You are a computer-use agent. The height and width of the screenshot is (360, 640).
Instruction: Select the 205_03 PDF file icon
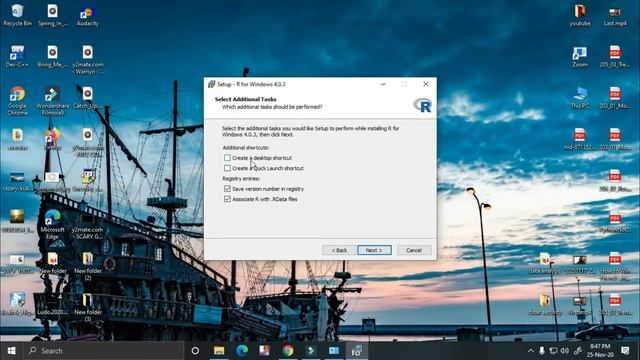pos(615,56)
